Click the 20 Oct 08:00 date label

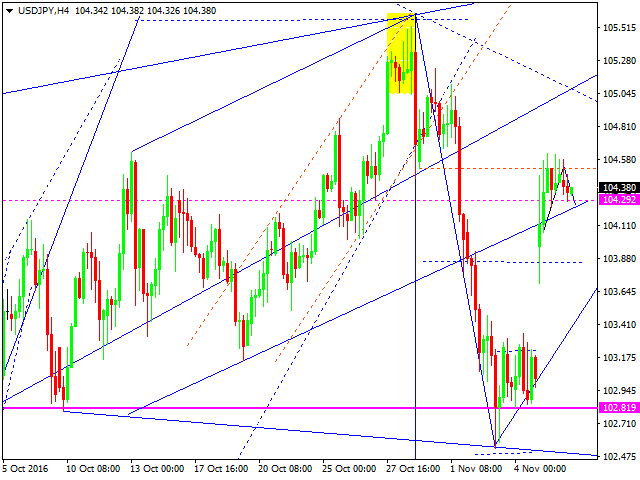(x=285, y=469)
